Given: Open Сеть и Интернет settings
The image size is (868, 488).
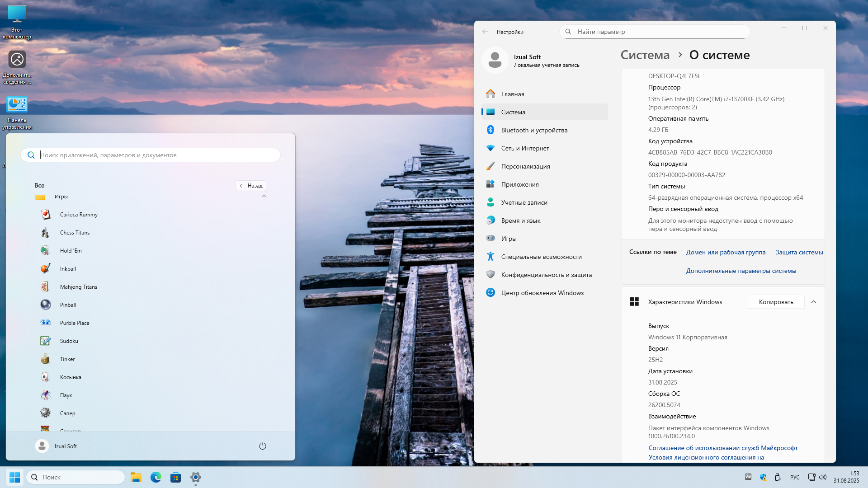Looking at the screenshot, I should pos(545,148).
